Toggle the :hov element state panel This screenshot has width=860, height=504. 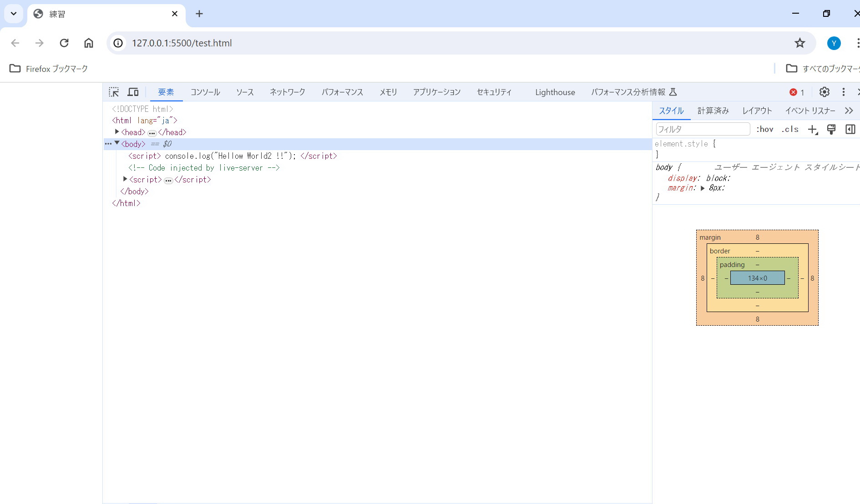click(764, 129)
